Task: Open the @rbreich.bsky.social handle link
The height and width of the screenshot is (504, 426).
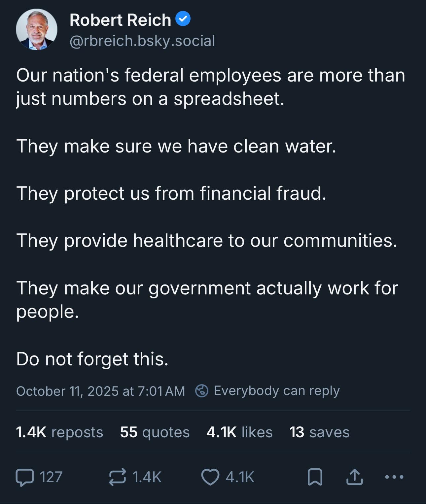Action: click(142, 41)
